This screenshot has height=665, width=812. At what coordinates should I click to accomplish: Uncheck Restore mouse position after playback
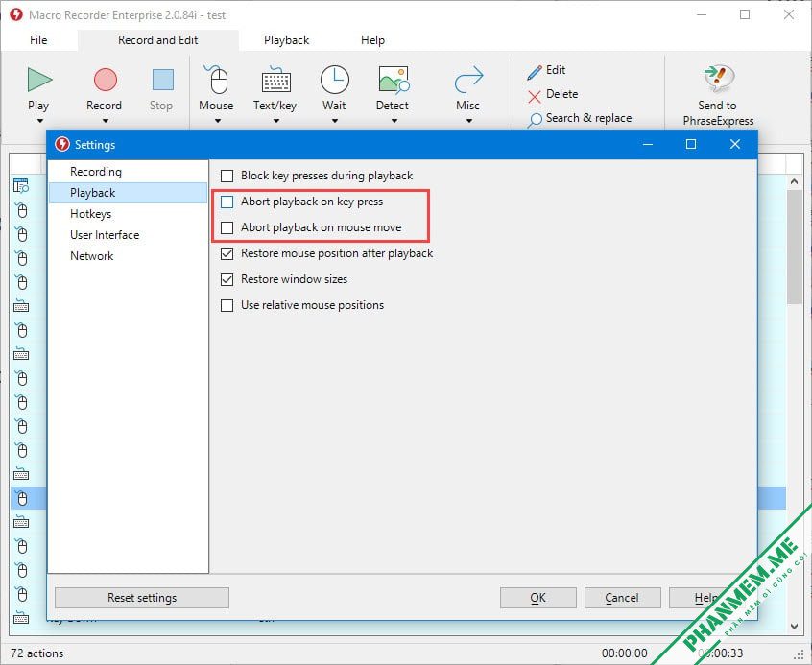227,253
